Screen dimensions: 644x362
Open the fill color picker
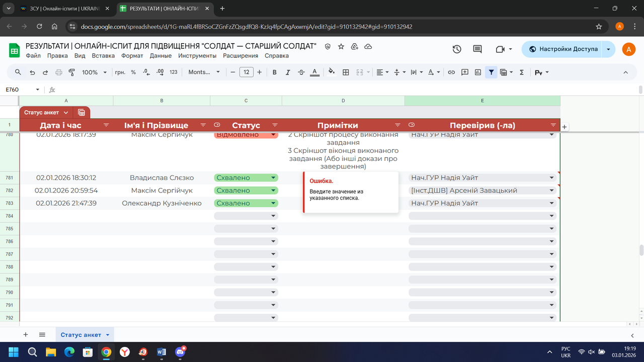[x=332, y=72]
